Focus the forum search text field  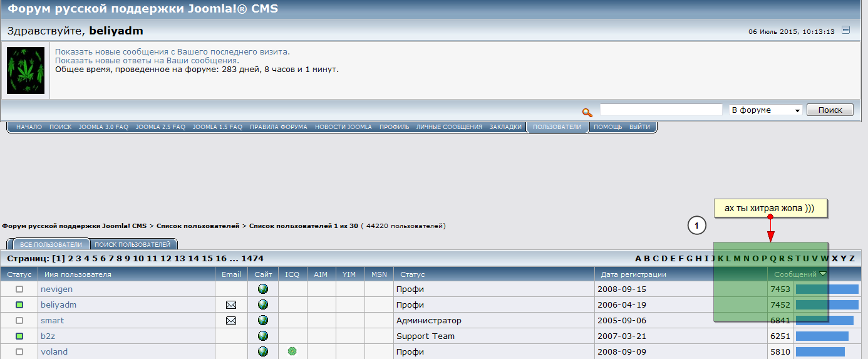(661, 110)
